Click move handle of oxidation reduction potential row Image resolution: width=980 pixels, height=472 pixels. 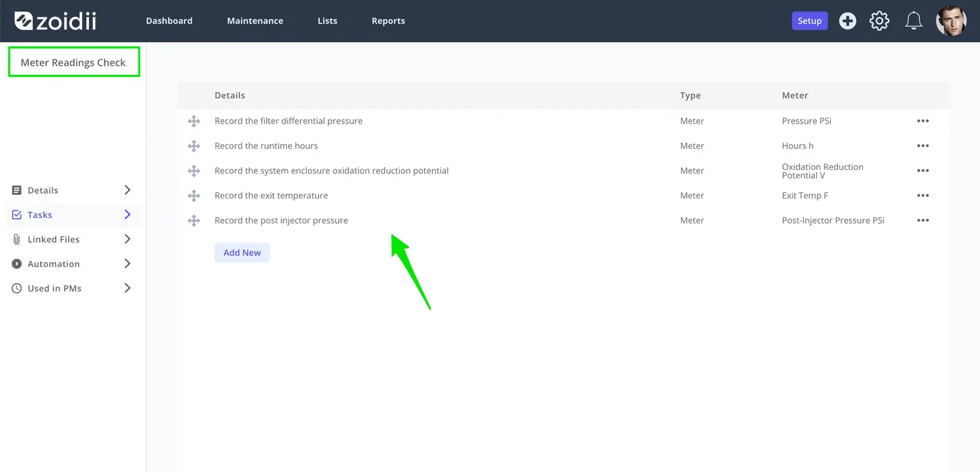coord(194,171)
